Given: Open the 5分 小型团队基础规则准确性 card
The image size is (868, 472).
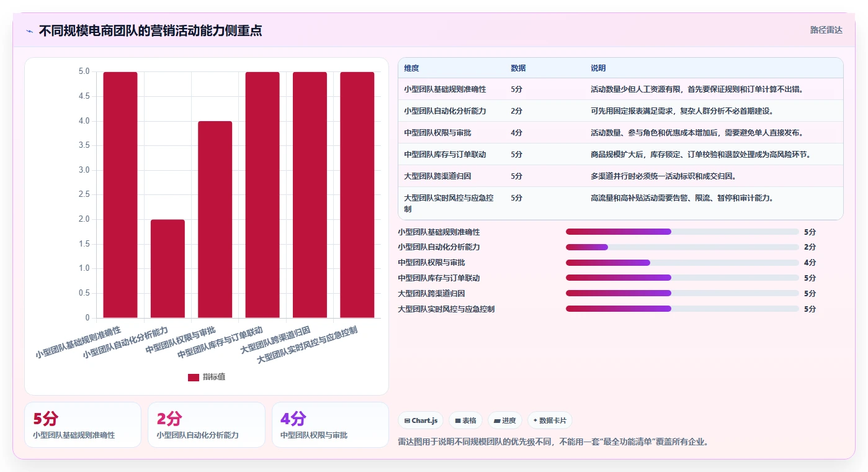Looking at the screenshot, I should pyautogui.click(x=83, y=425).
